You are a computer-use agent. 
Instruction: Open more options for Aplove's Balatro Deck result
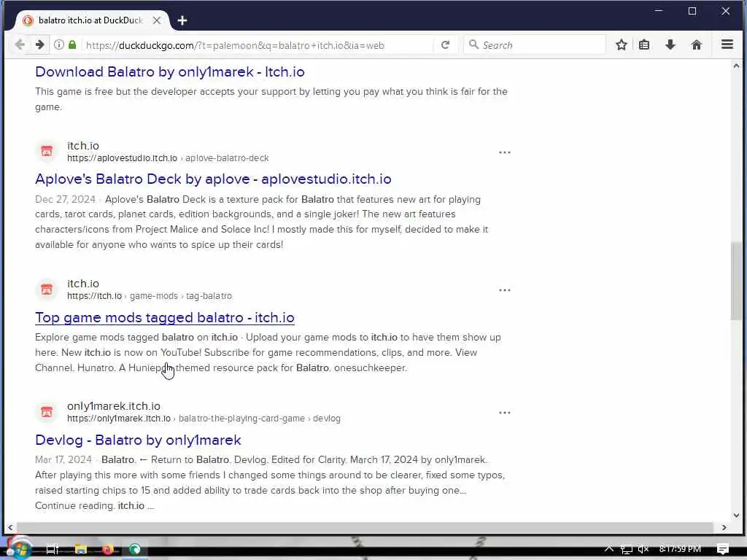coord(505,152)
